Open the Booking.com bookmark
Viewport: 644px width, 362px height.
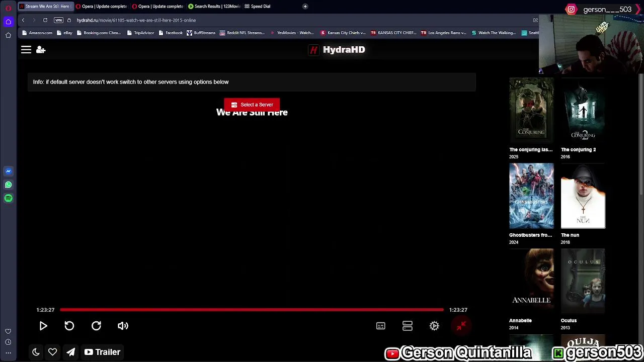pos(99,33)
